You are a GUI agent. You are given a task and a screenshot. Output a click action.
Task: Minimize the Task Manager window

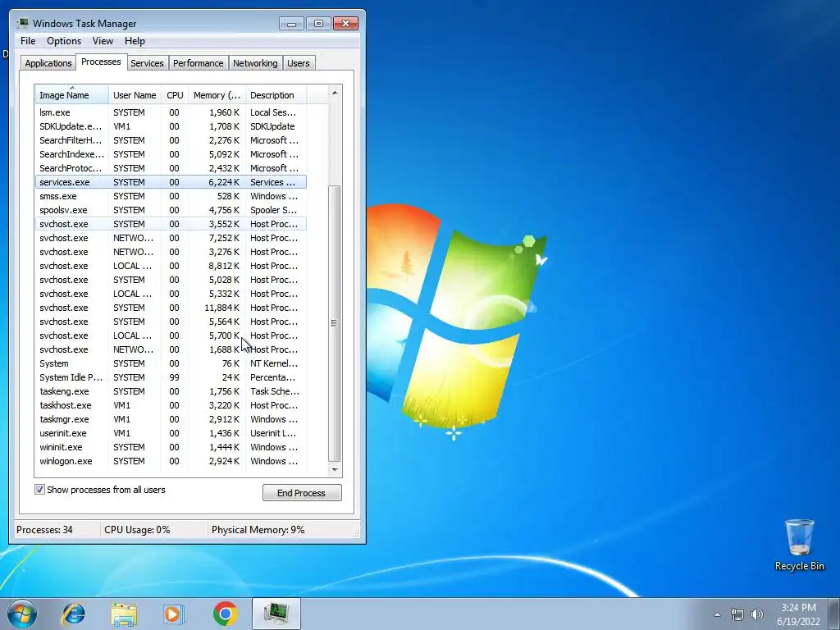point(291,24)
